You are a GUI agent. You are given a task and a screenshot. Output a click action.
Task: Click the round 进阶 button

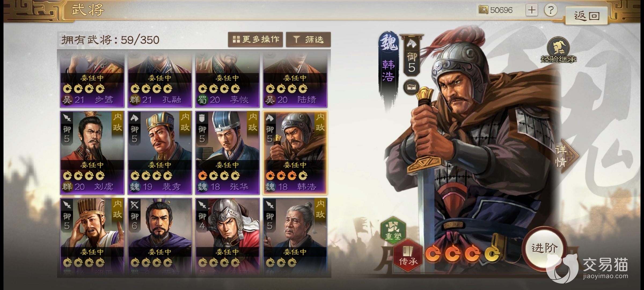[545, 248]
